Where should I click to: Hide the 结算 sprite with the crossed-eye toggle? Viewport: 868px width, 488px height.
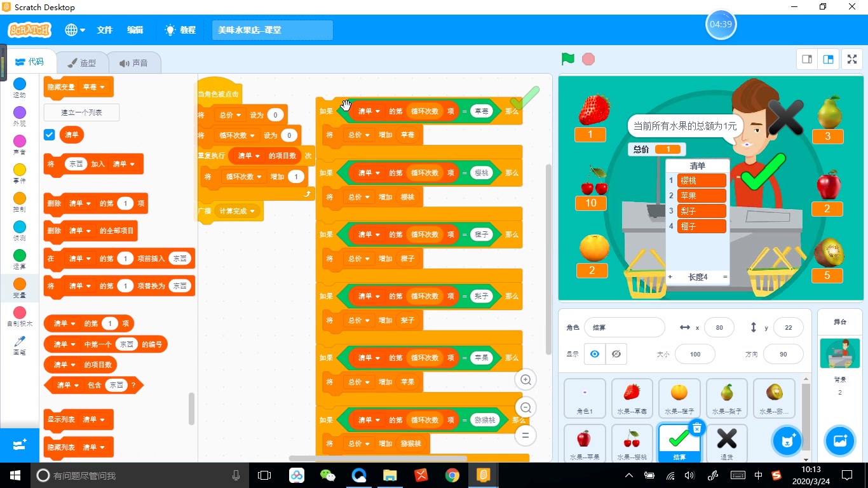click(x=616, y=354)
